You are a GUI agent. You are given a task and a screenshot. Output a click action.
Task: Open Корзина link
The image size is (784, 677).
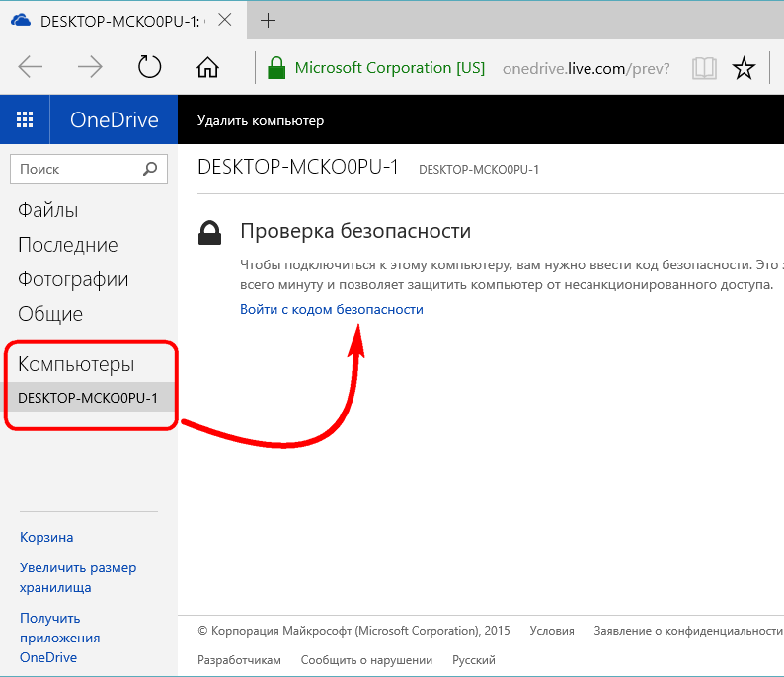click(46, 537)
